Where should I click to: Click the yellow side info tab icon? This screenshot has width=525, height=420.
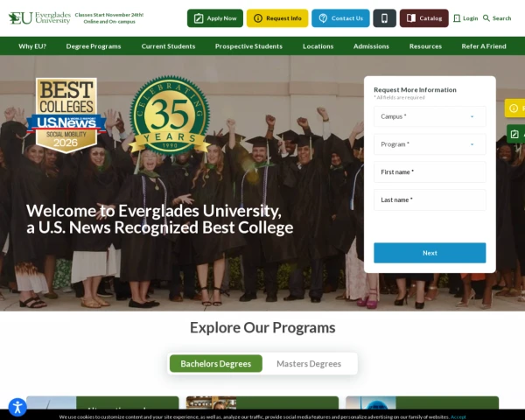tap(514, 108)
